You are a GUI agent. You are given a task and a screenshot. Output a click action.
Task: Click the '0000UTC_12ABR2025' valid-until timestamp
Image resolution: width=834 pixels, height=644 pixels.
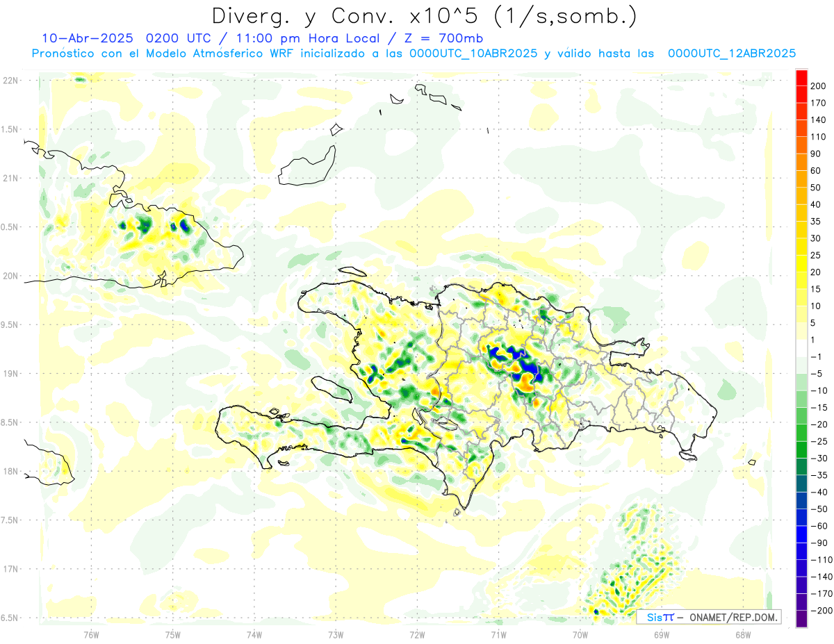click(731, 53)
